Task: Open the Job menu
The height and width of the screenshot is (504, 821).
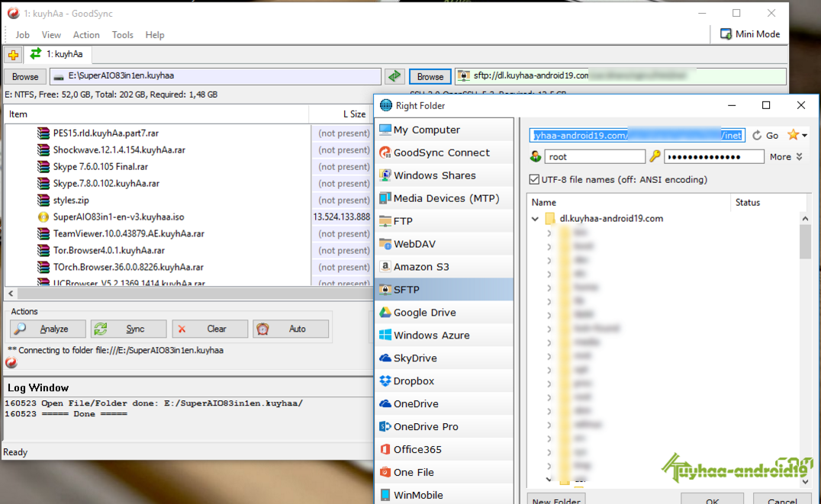Action: pyautogui.click(x=23, y=35)
